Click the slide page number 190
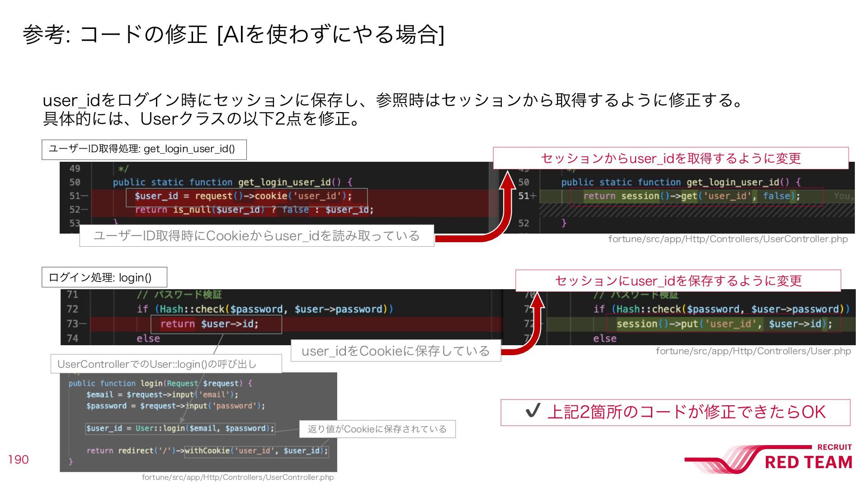 click(18, 460)
